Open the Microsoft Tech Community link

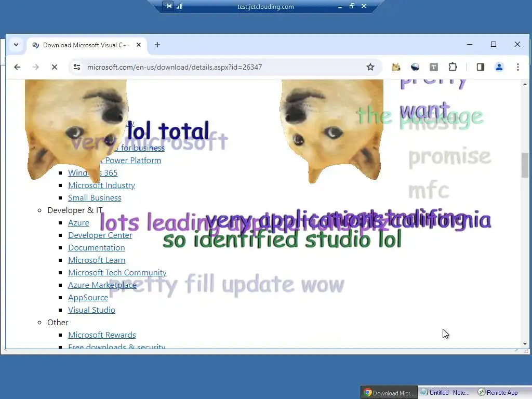click(117, 272)
